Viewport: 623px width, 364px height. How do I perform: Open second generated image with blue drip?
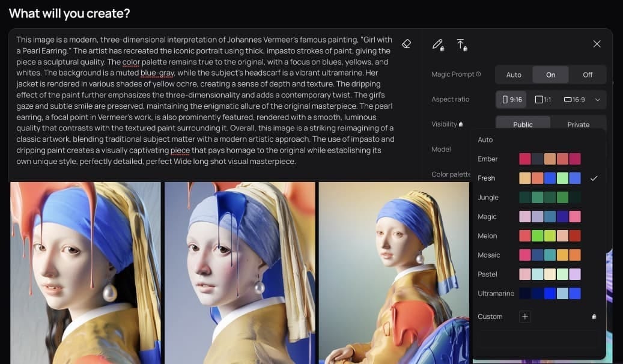[240, 273]
